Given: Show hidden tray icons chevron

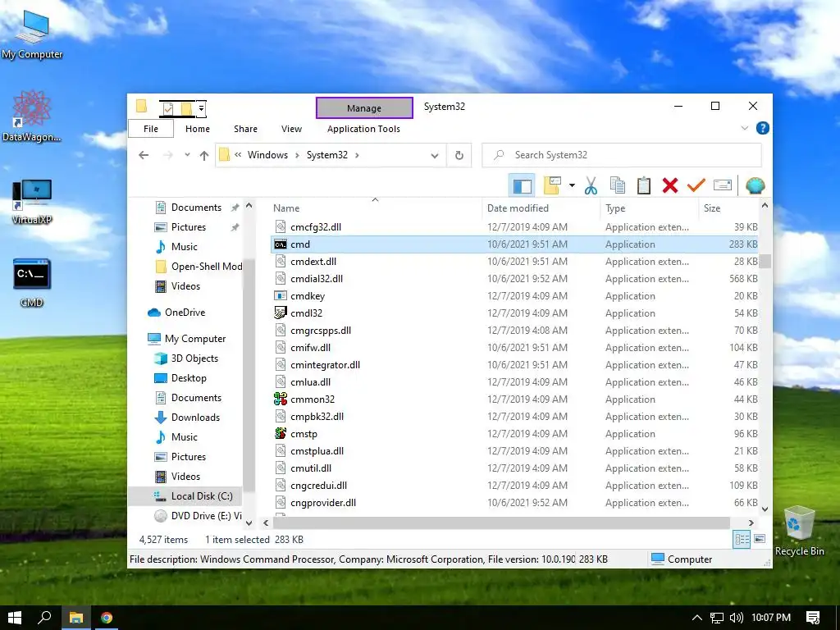Looking at the screenshot, I should (x=696, y=618).
